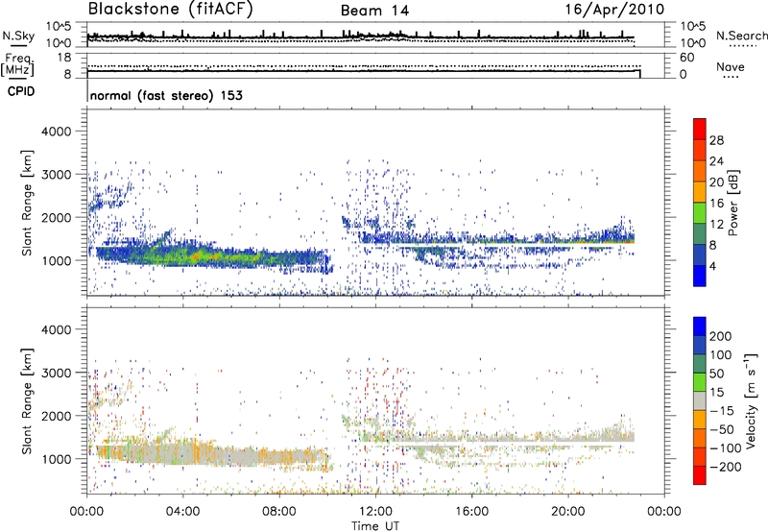The height and width of the screenshot is (532, 768).
Task: Click the "Slant Range [km]" label of the power panel
Action: pyautogui.click(x=27, y=203)
